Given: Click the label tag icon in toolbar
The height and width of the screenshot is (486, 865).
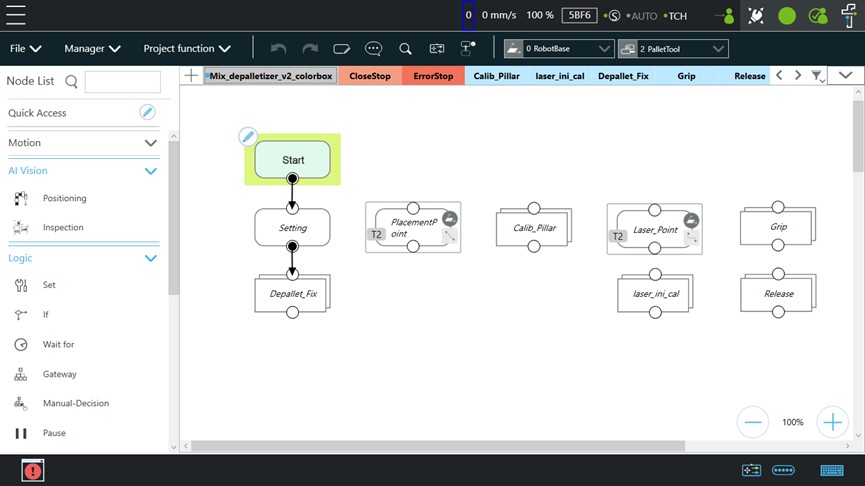Looking at the screenshot, I should tap(341, 49).
